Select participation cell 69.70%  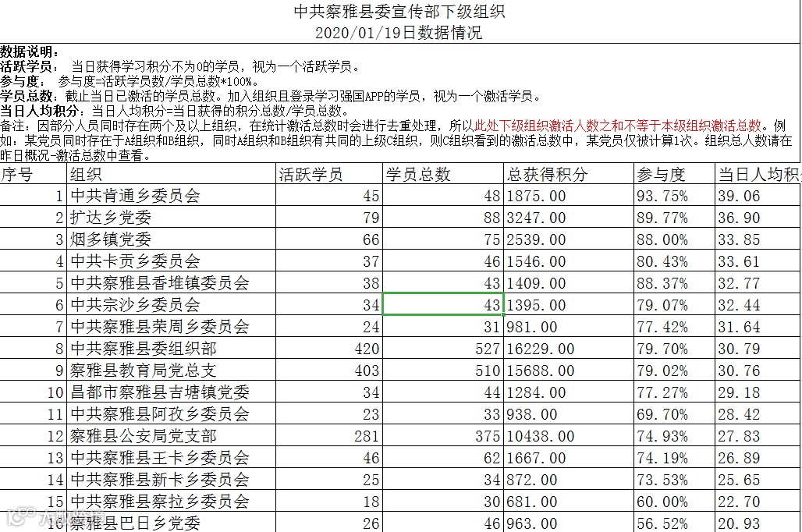point(674,414)
